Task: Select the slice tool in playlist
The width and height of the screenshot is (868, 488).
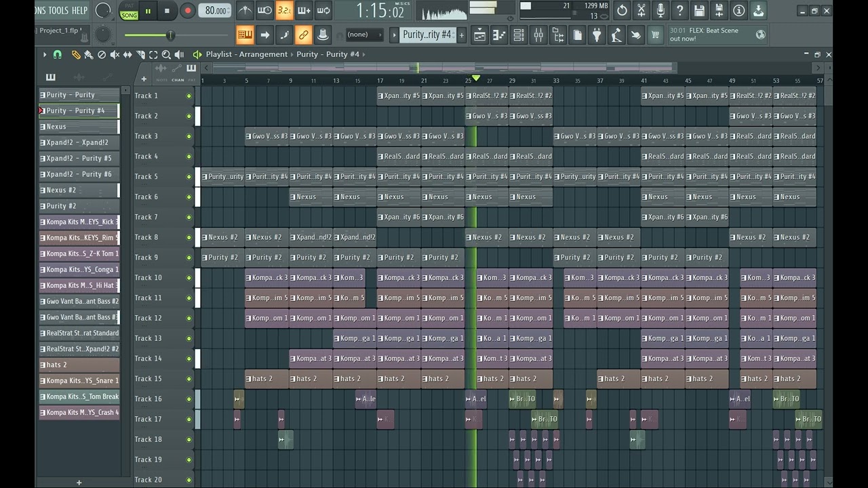Action: pos(140,54)
